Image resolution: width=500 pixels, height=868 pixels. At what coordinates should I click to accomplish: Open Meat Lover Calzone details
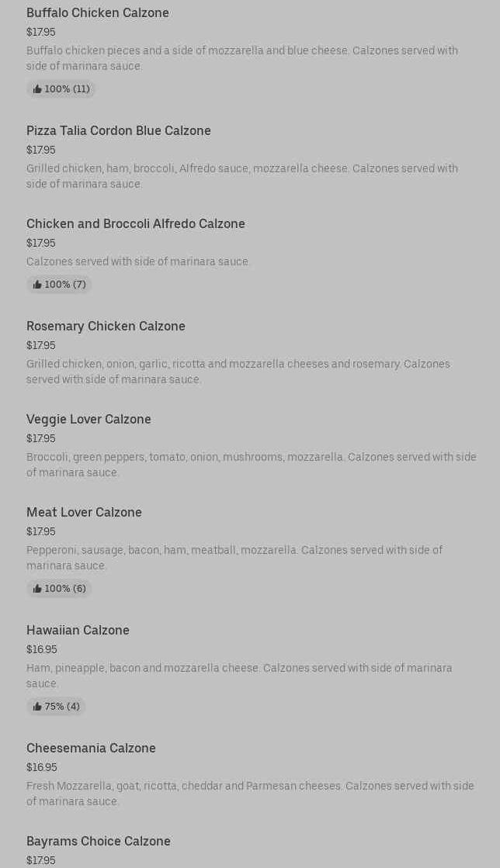[x=84, y=512]
